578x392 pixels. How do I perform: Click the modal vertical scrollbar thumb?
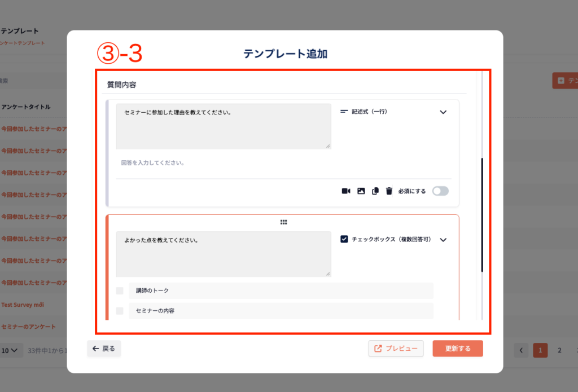pos(481,214)
